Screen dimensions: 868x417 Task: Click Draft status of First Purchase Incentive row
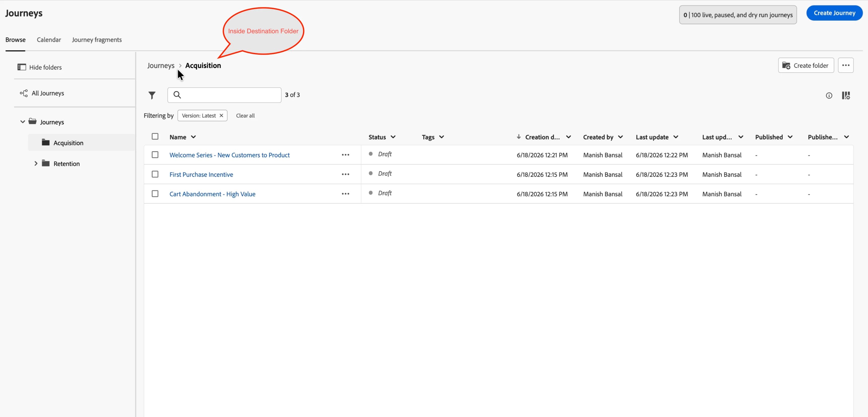point(384,173)
